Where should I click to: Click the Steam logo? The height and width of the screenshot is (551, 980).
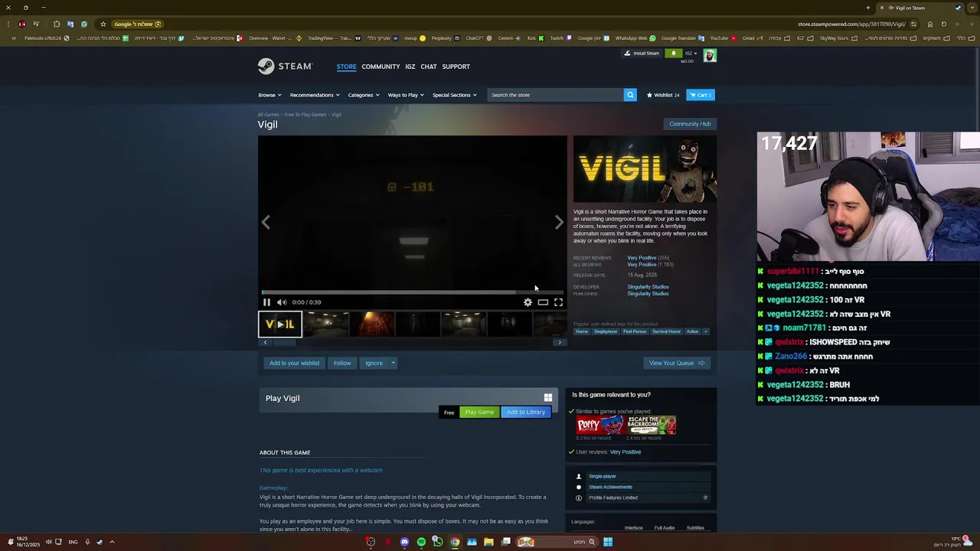284,67
